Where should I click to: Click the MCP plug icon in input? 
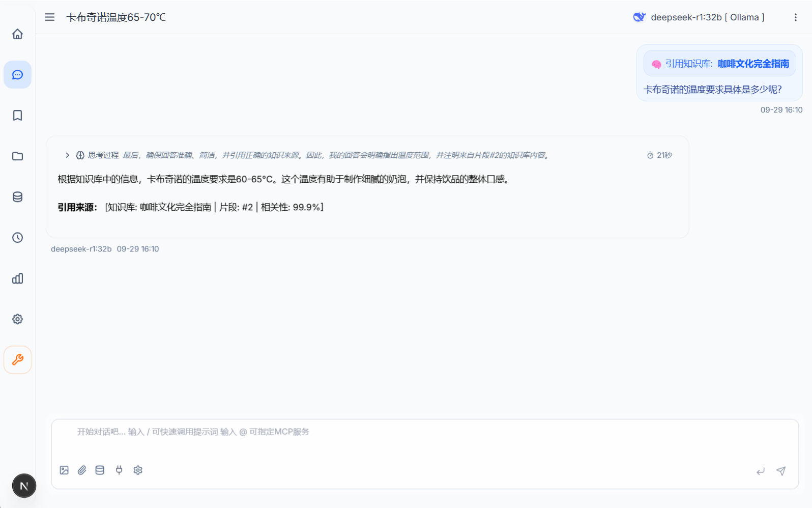pyautogui.click(x=119, y=470)
